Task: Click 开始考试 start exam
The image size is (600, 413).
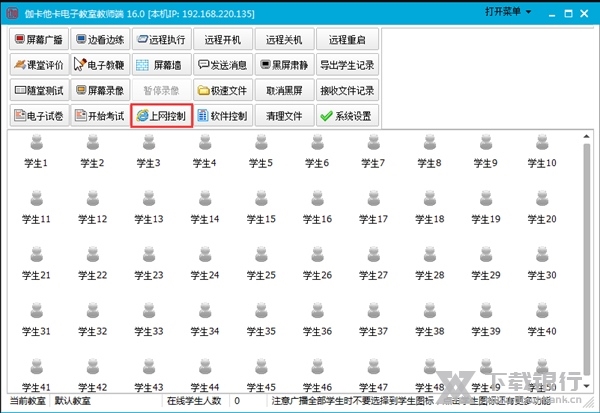Action: [x=100, y=116]
